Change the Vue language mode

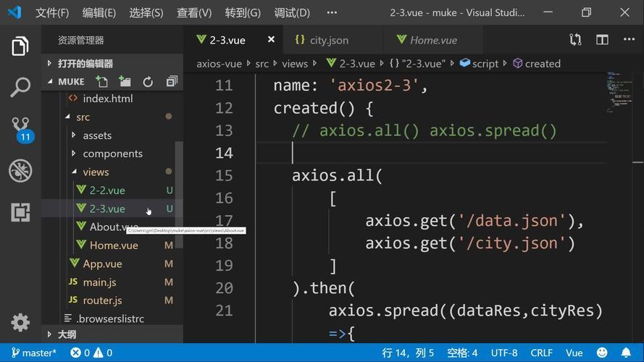pyautogui.click(x=574, y=353)
